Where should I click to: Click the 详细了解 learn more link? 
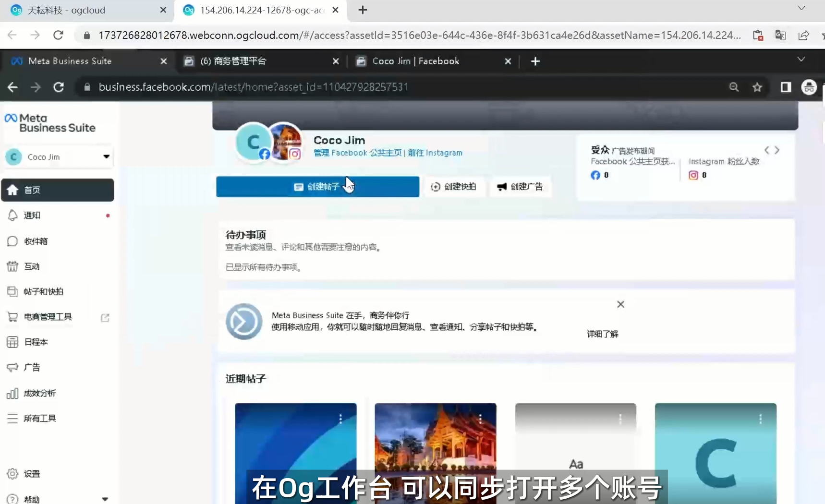(x=603, y=334)
